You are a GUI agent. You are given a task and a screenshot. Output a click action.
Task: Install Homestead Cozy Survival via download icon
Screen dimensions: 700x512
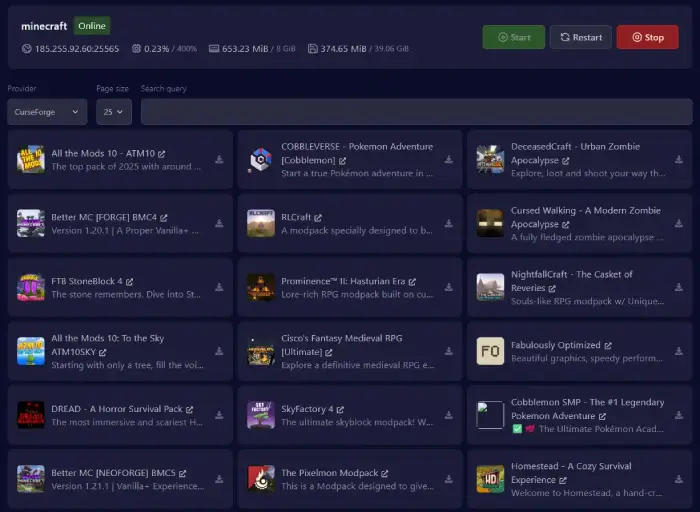pyautogui.click(x=679, y=479)
